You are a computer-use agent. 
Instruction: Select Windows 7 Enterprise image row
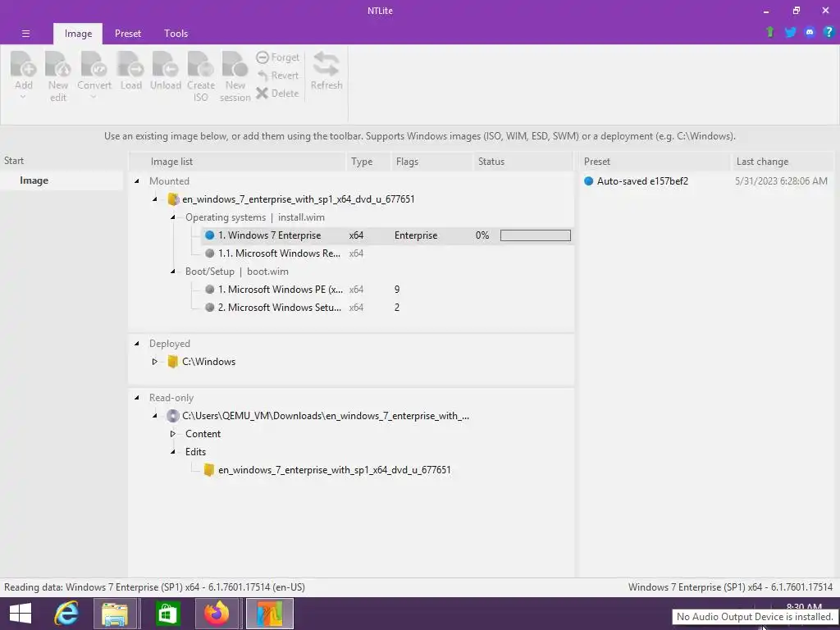point(387,235)
